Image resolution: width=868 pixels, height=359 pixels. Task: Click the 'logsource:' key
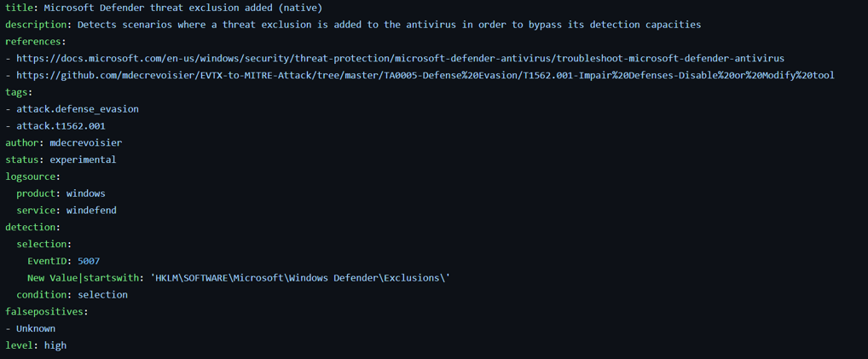pyautogui.click(x=32, y=177)
